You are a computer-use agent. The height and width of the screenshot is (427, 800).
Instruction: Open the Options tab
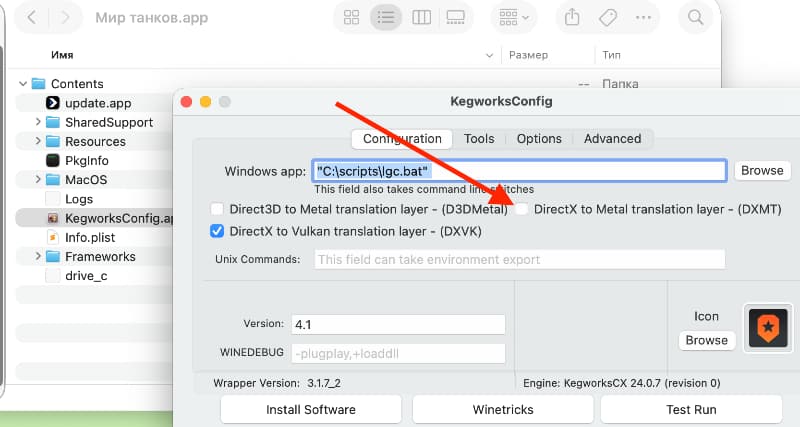[x=539, y=139]
